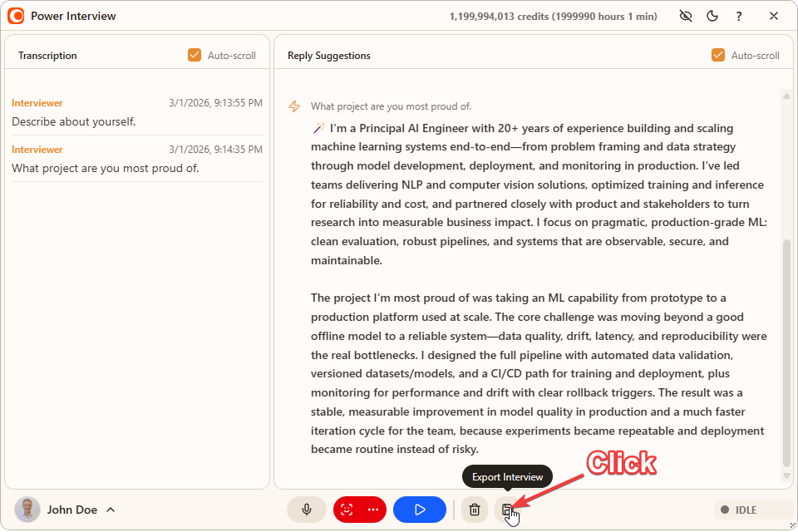Start interview with blue play button

(x=419, y=510)
